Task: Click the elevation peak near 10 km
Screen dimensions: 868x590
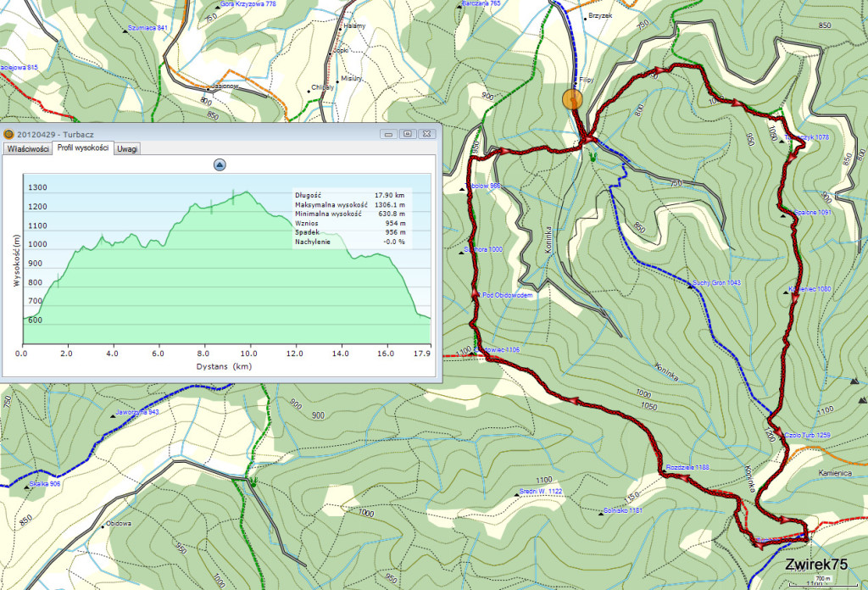Action: pos(246,192)
